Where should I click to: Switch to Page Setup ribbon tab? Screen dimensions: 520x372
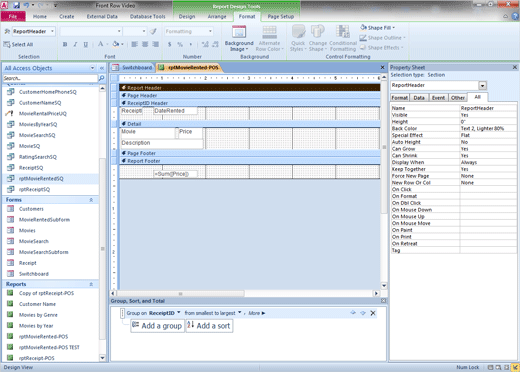point(281,16)
